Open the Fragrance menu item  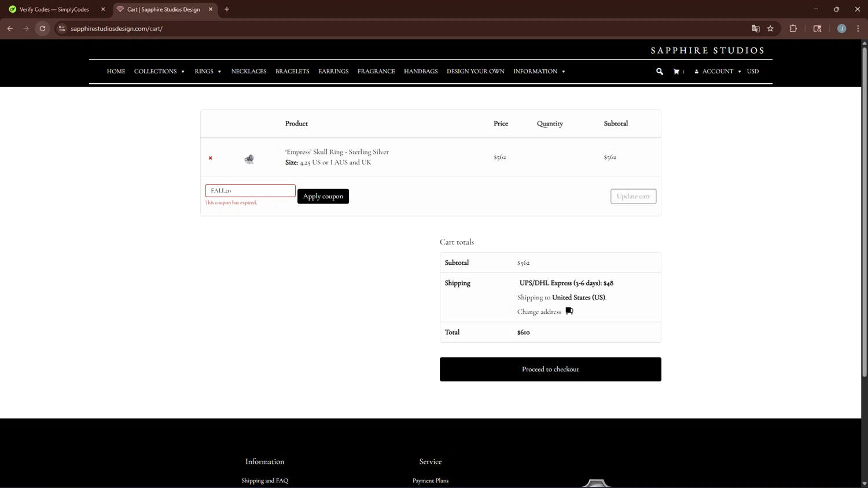point(376,72)
